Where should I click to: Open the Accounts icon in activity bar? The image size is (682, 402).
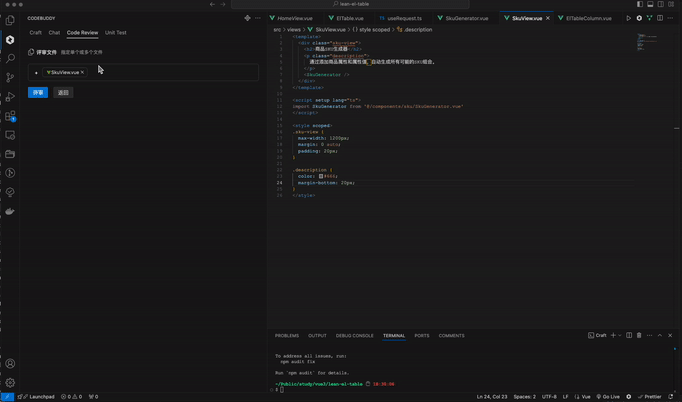point(10,363)
